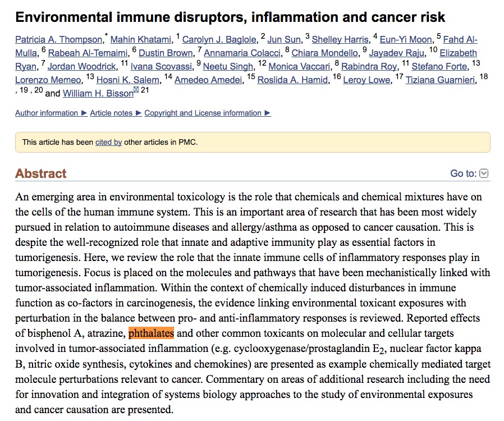The image size is (504, 421).
Task: Open author Leroy Lowe link
Action: 366,80
